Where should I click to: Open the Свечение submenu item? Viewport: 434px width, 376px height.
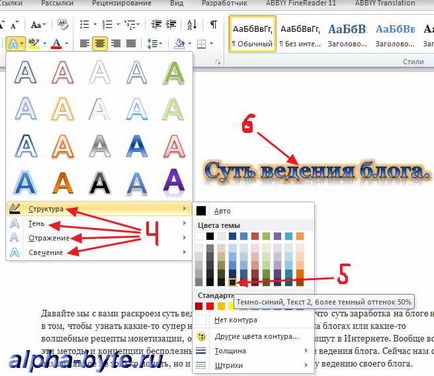click(x=99, y=252)
